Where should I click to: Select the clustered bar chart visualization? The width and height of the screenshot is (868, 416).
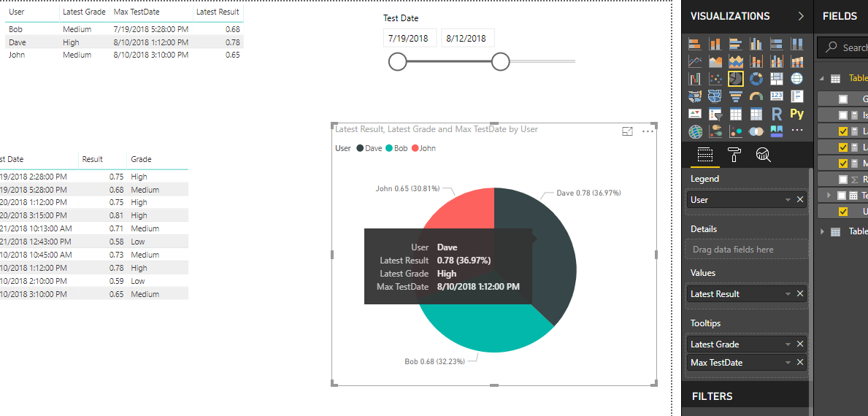click(736, 44)
